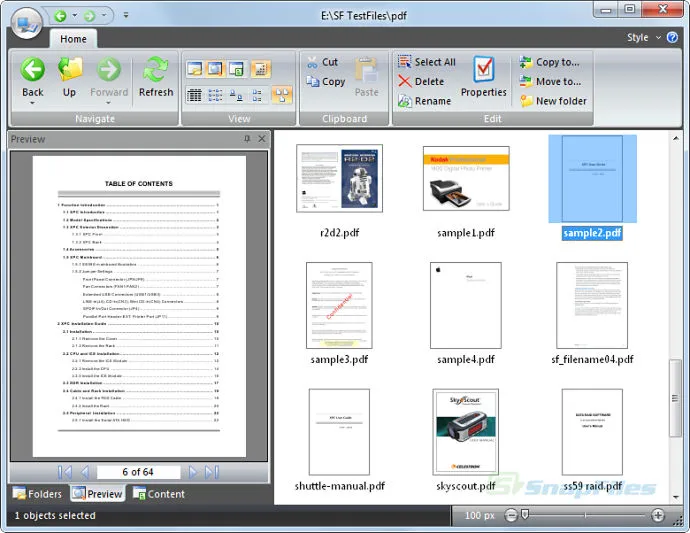Open file Properties
Image resolution: width=690 pixels, height=533 pixels.
pyautogui.click(x=484, y=77)
